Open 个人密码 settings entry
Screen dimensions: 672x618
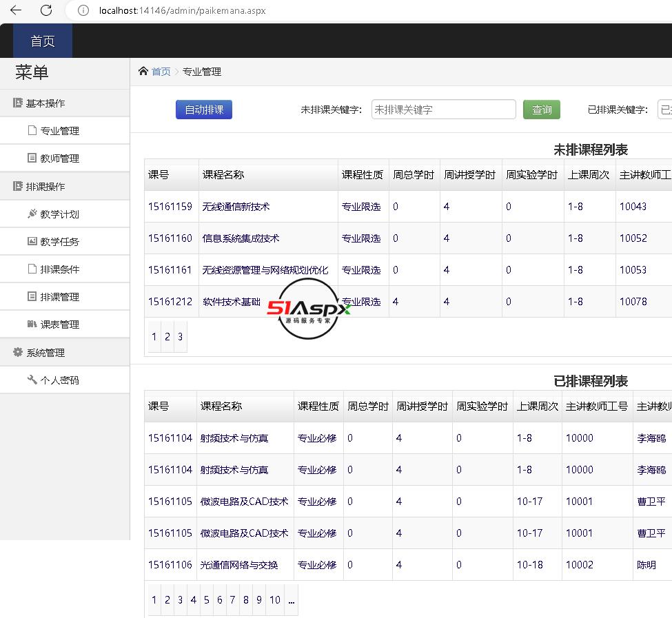[x=59, y=380]
